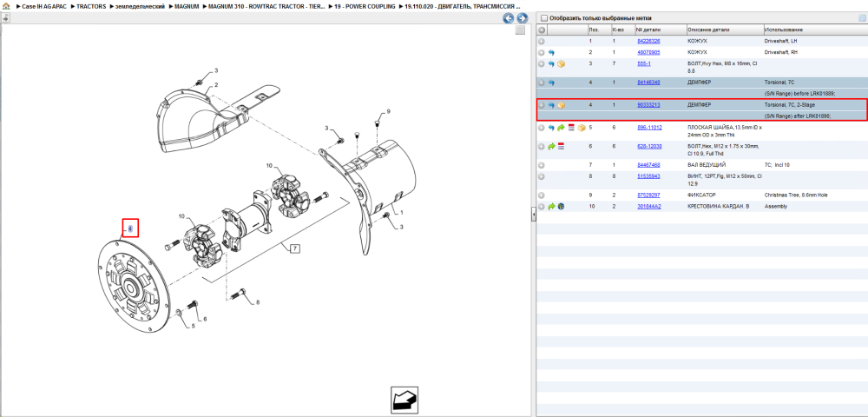The width and height of the screenshot is (868, 417).
Task: Open part number link 896-11012
Action: pos(649,128)
